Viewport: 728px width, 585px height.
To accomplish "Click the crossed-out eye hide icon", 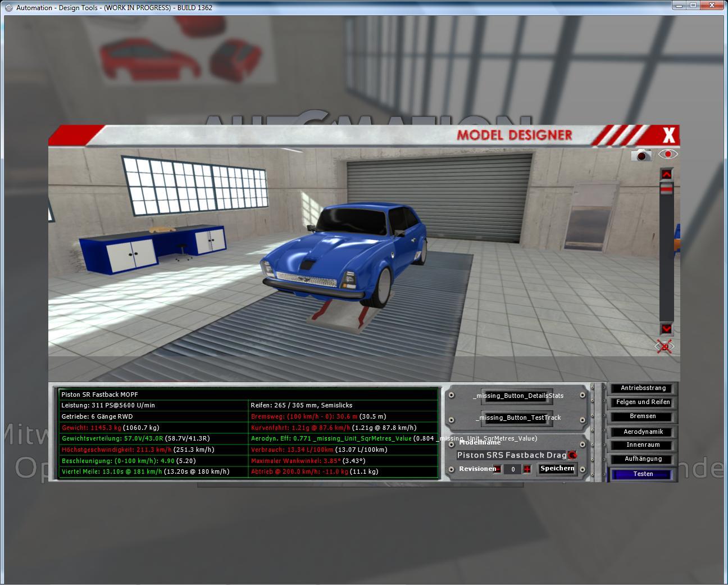I will click(x=665, y=347).
